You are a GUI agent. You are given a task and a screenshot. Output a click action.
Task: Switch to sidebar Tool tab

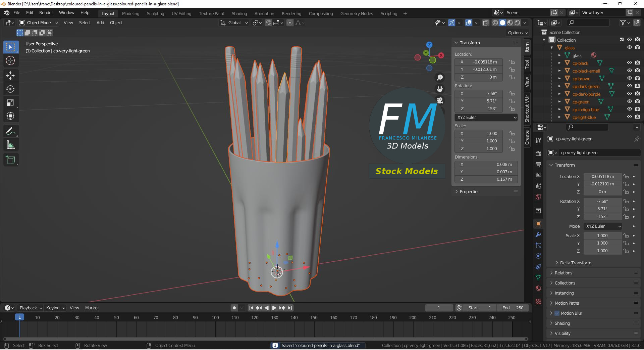click(x=527, y=64)
